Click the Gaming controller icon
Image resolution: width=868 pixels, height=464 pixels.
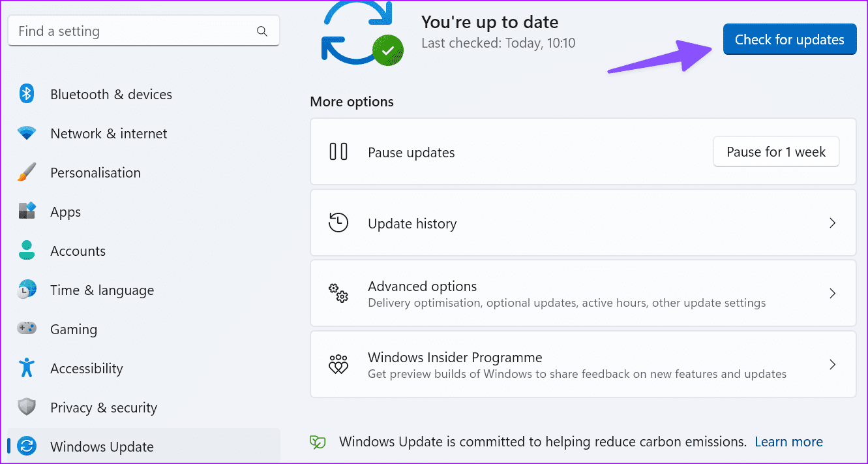click(26, 329)
